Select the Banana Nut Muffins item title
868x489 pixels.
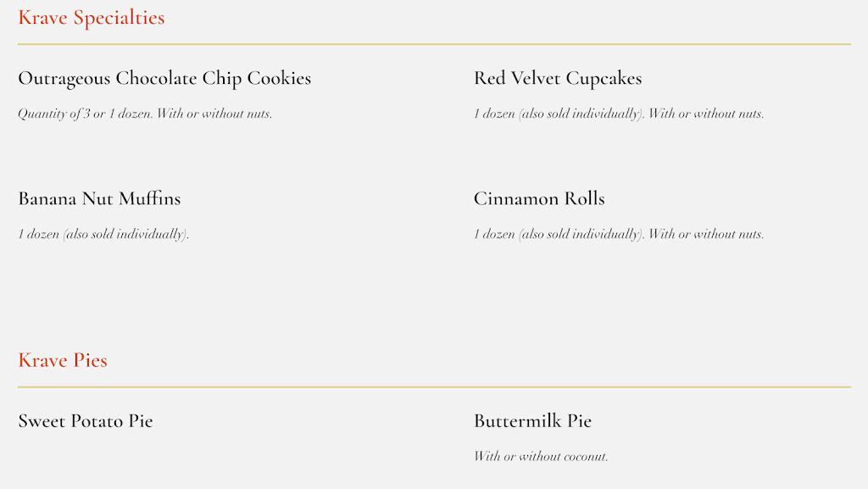(99, 199)
